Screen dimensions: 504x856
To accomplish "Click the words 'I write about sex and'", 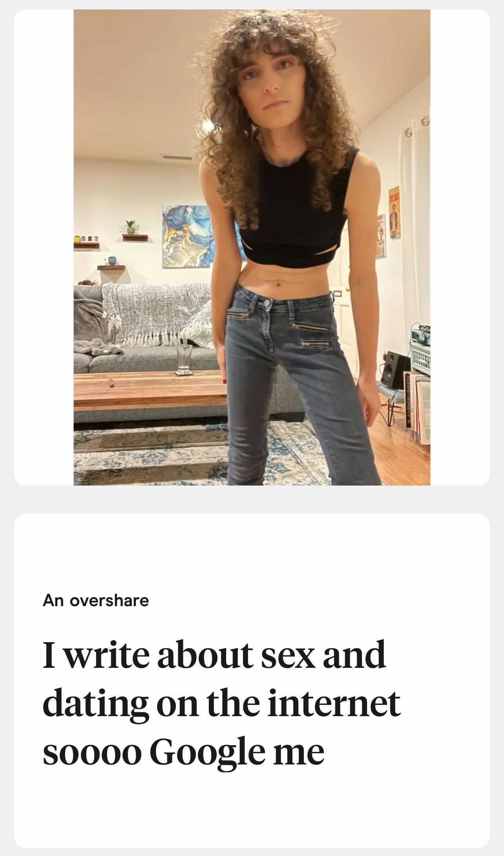I will click(x=214, y=655).
